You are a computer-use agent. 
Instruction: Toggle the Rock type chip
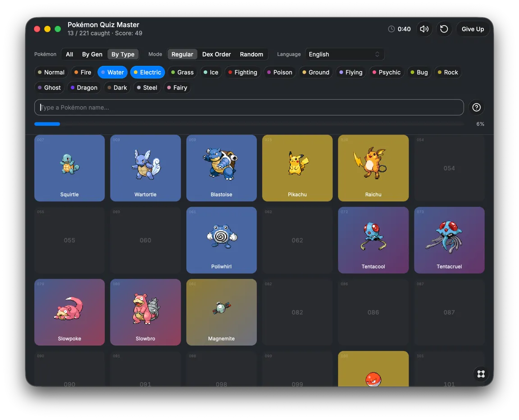(448, 72)
